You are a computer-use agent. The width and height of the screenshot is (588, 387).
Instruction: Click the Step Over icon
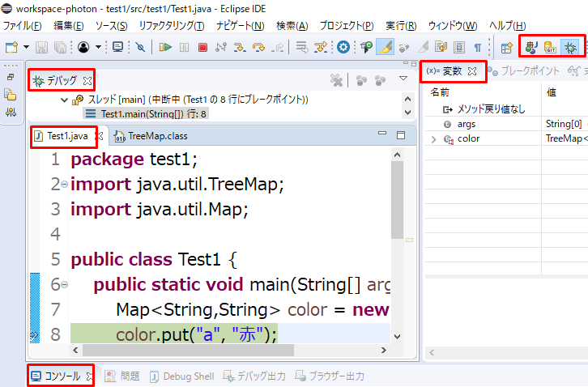(x=258, y=47)
